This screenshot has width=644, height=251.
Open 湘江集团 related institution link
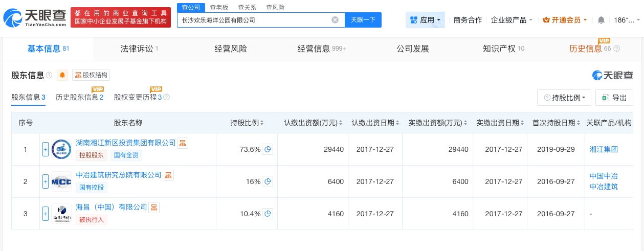pyautogui.click(x=604, y=149)
